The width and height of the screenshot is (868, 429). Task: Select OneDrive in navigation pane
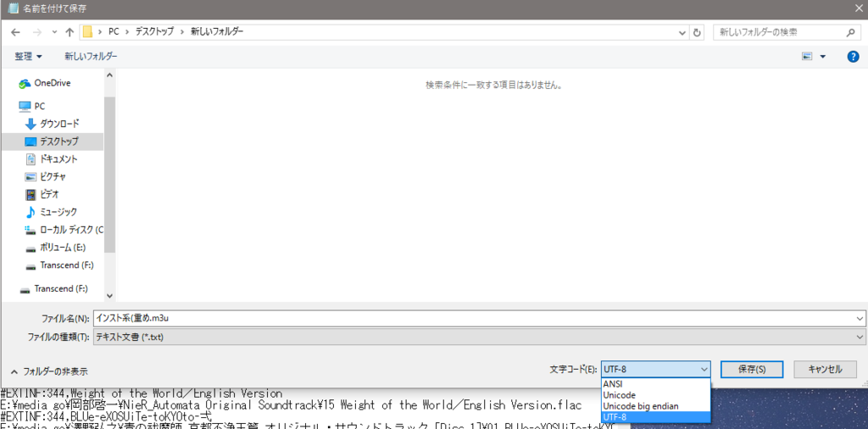(44, 83)
